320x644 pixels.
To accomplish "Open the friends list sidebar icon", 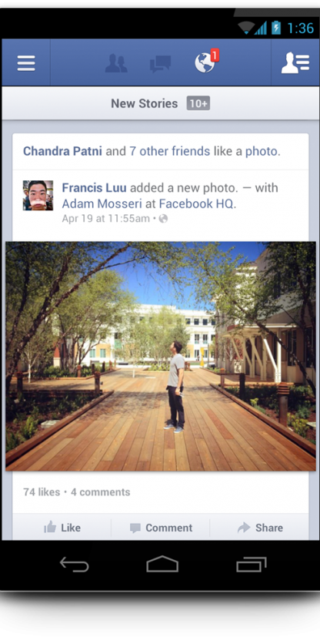I will point(295,63).
